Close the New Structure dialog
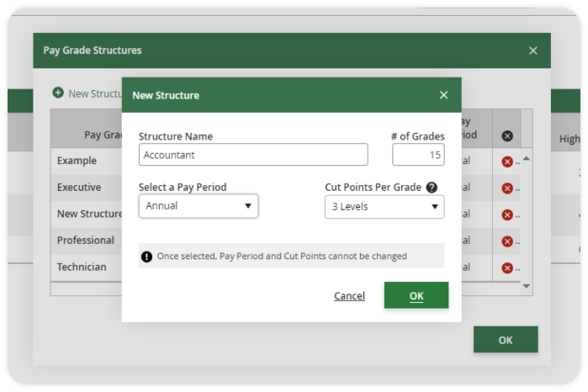 pyautogui.click(x=443, y=95)
